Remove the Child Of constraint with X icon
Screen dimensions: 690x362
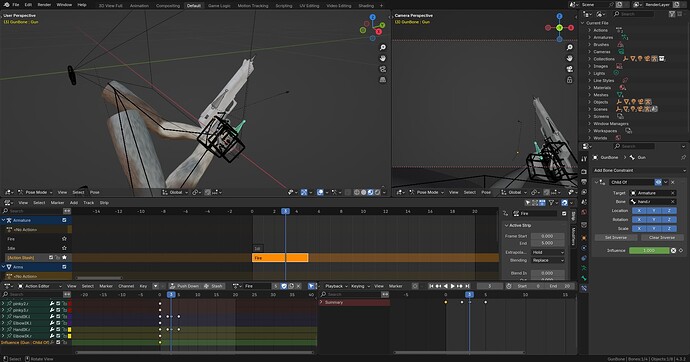coord(673,182)
